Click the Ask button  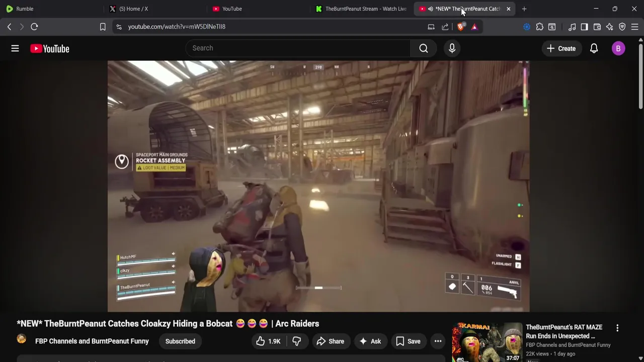click(x=370, y=341)
